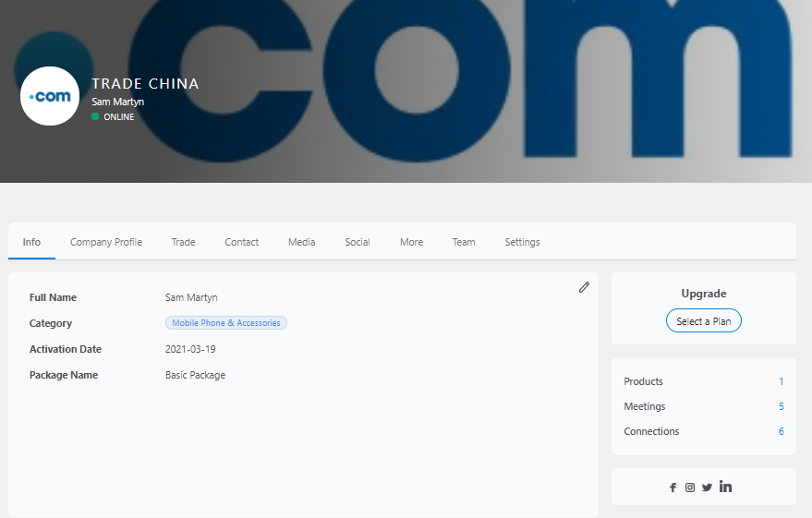The image size is (812, 518).
Task: Open the Twitter social icon
Action: pyautogui.click(x=707, y=488)
